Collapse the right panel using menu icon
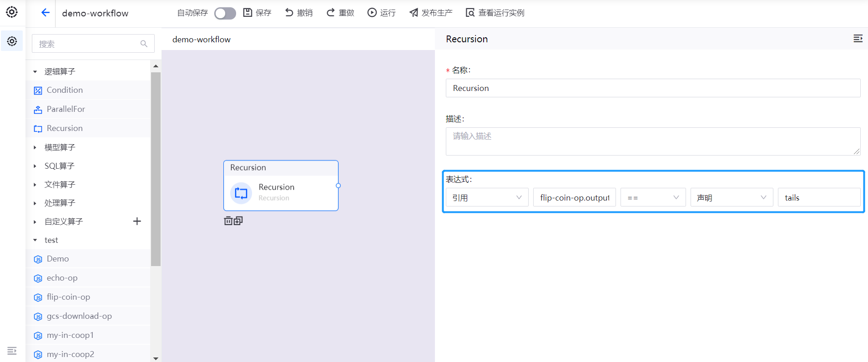868x362 pixels. 858,39
